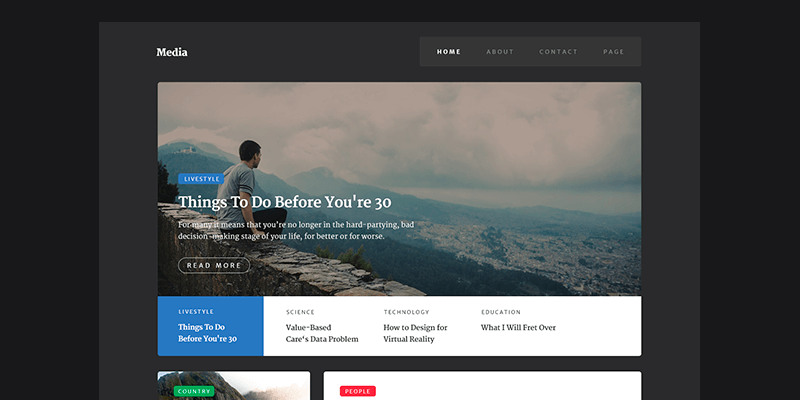Go to the ABOUT page
The image size is (800, 400).
[x=500, y=52]
